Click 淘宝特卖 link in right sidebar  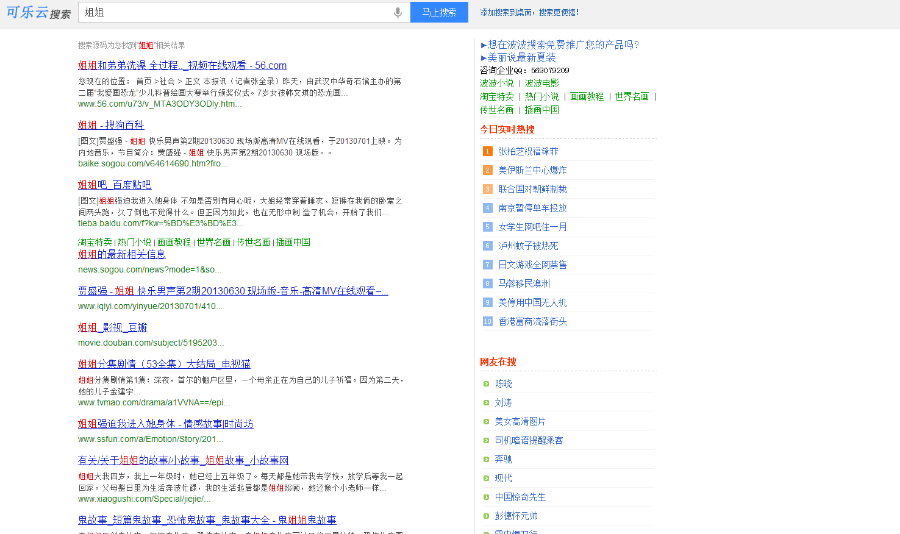tap(497, 97)
